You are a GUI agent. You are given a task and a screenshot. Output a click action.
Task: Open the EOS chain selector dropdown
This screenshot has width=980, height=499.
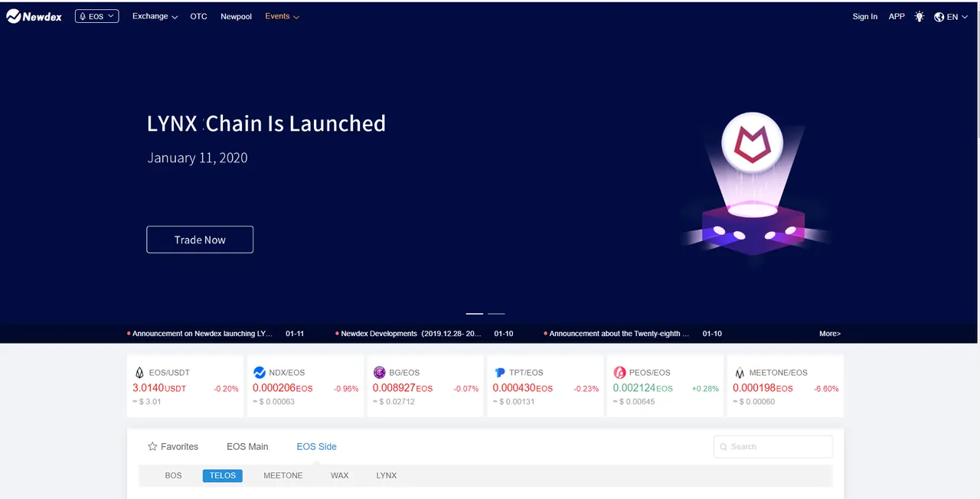96,16
